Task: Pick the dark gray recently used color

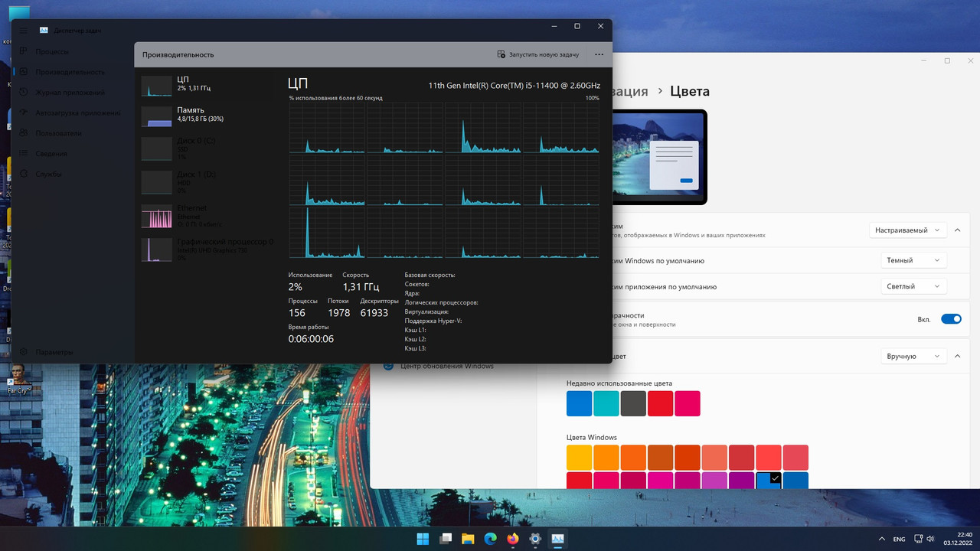Action: point(633,403)
